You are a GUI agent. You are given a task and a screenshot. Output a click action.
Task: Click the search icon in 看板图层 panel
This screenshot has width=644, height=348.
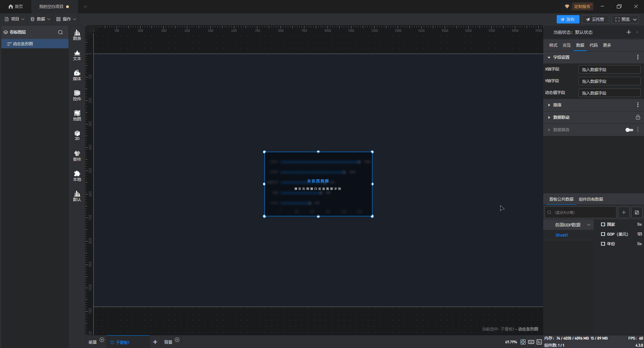[x=60, y=32]
